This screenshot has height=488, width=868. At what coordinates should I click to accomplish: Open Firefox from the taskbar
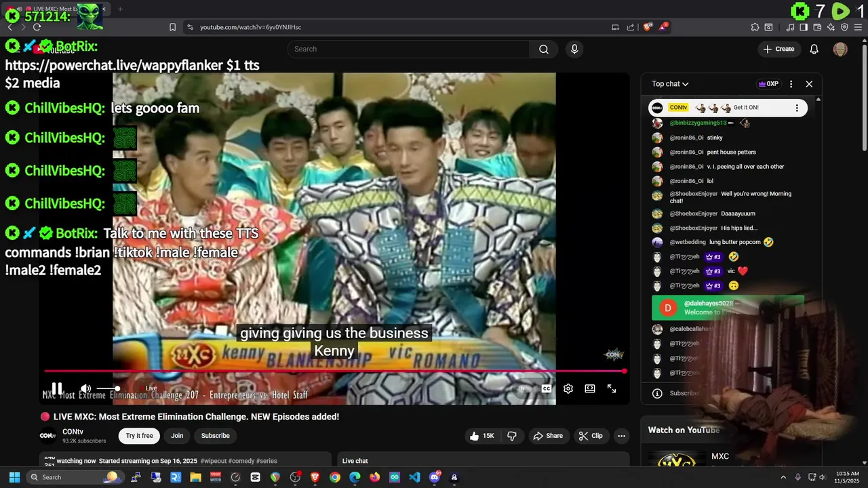pyautogui.click(x=375, y=477)
